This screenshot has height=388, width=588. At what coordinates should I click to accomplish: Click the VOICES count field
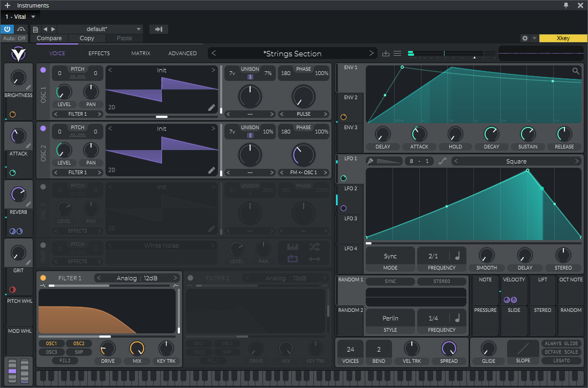(350, 349)
